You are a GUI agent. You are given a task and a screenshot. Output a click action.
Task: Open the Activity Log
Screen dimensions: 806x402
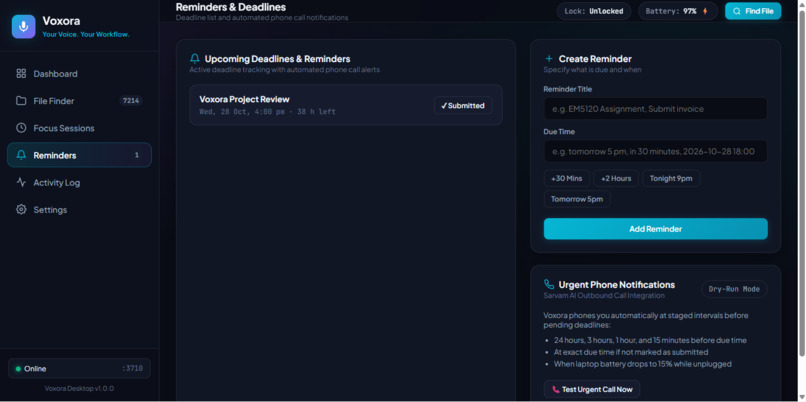(x=79, y=182)
